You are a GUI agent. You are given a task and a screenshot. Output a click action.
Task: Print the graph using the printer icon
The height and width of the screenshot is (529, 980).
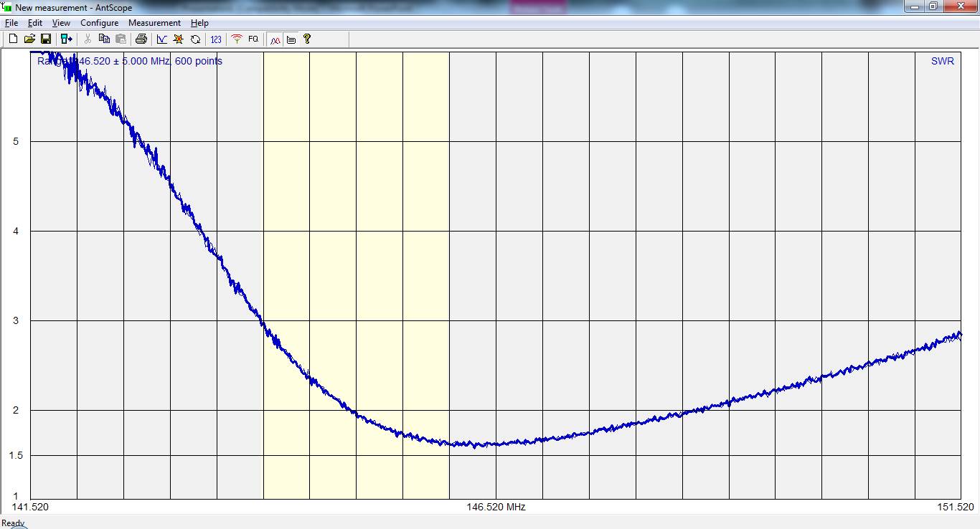tap(141, 39)
